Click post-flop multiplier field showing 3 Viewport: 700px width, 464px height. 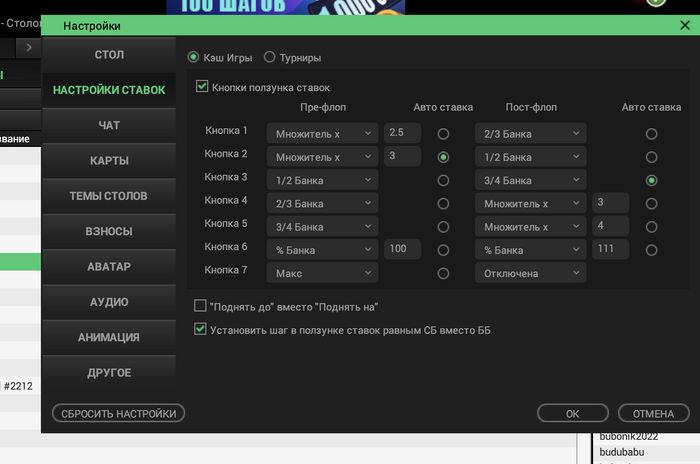[x=610, y=202]
